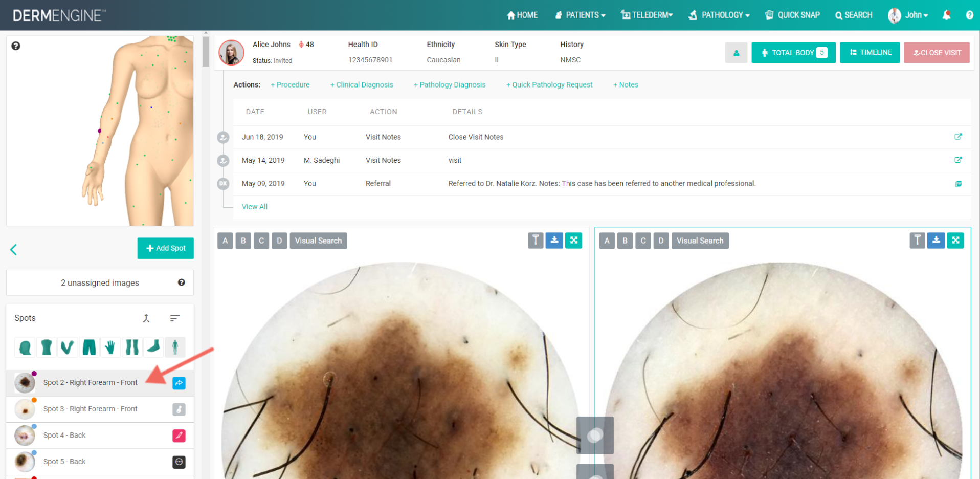The image size is (980, 479).
Task: Go to Home in navigation
Action: 522,15
